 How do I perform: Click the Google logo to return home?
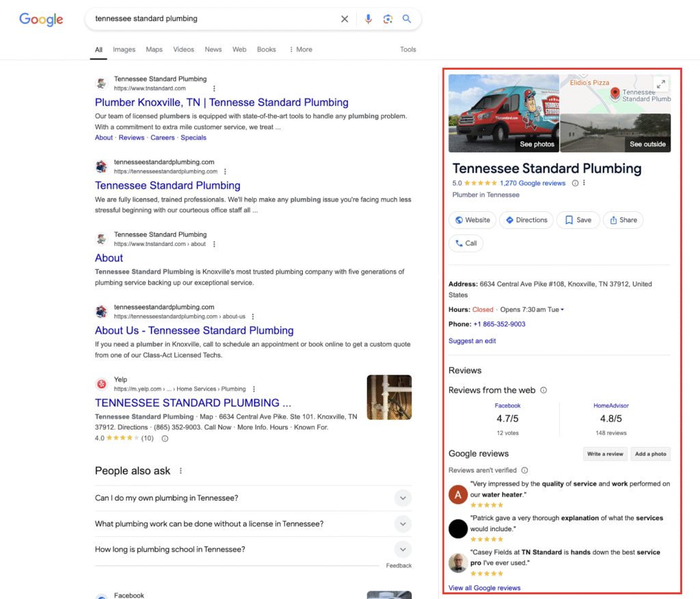pyautogui.click(x=41, y=19)
